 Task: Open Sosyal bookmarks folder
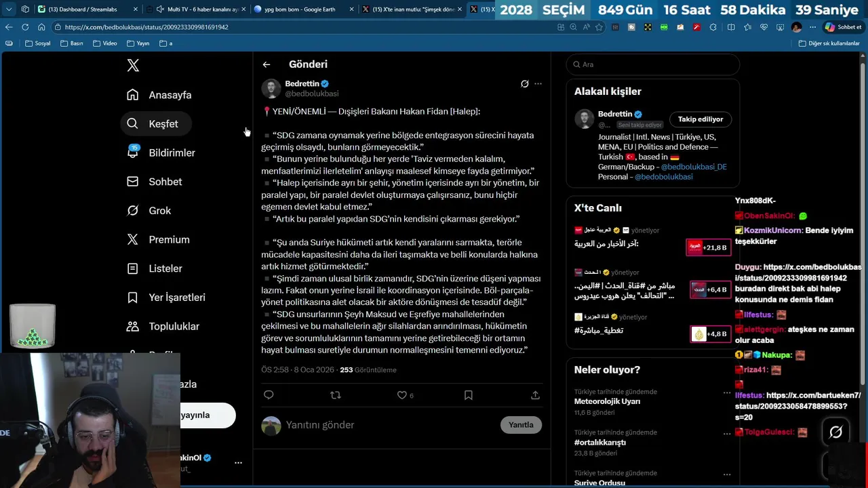pyautogui.click(x=37, y=43)
